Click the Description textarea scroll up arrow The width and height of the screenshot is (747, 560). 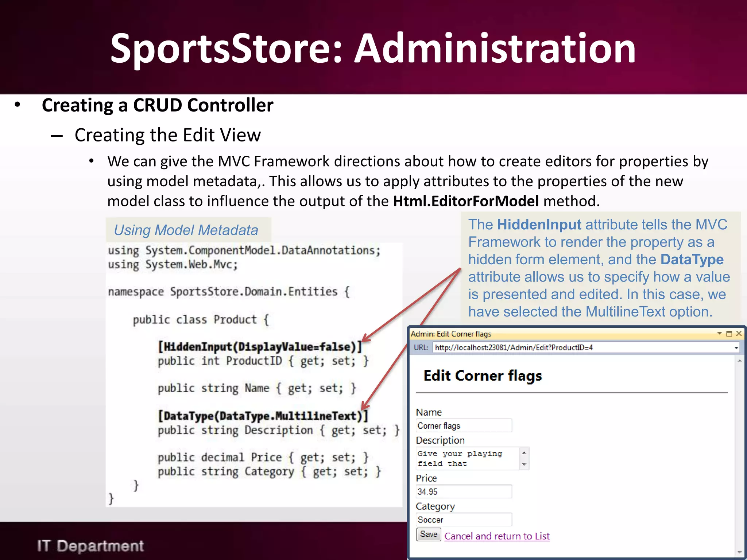coord(524,453)
